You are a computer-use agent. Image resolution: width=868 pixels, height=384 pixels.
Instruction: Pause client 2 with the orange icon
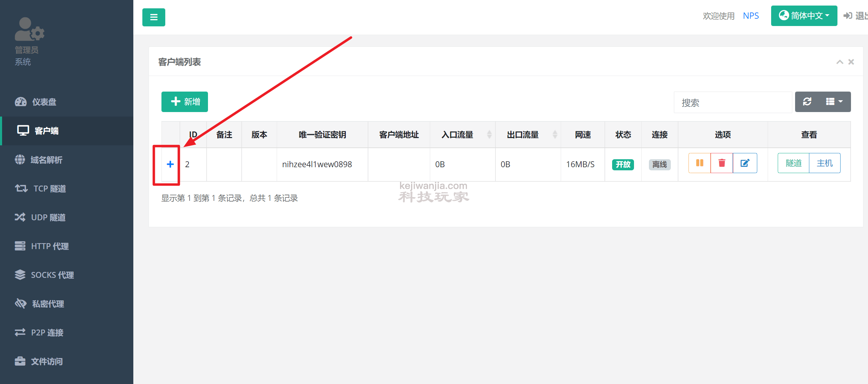[699, 163]
